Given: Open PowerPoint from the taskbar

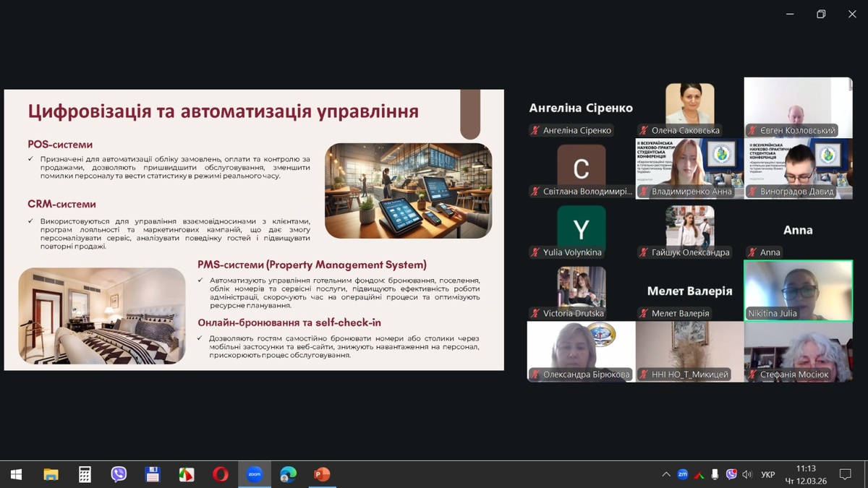Looking at the screenshot, I should pyautogui.click(x=322, y=474).
